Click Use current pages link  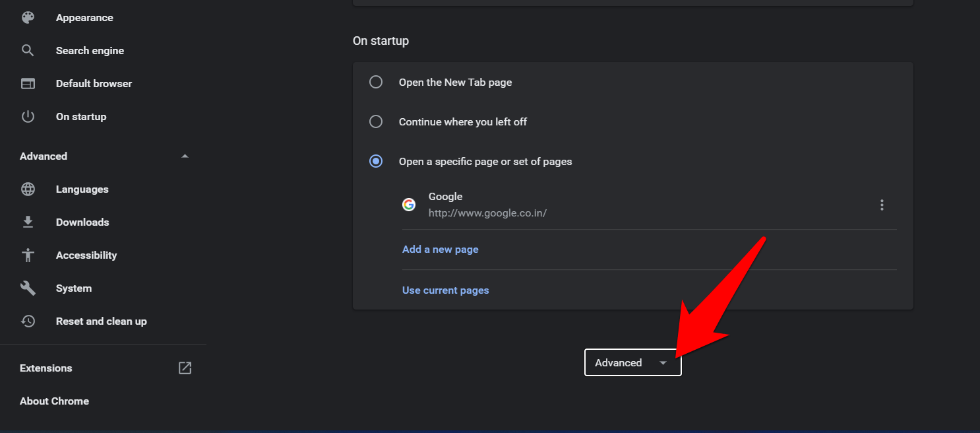445,290
